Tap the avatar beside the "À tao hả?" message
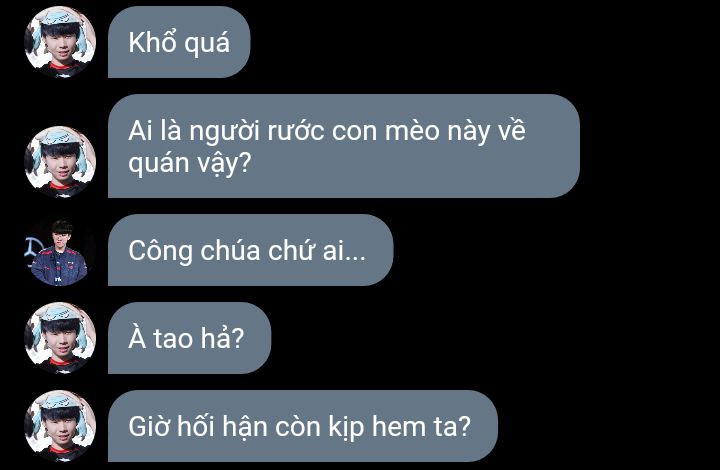 (x=60, y=338)
